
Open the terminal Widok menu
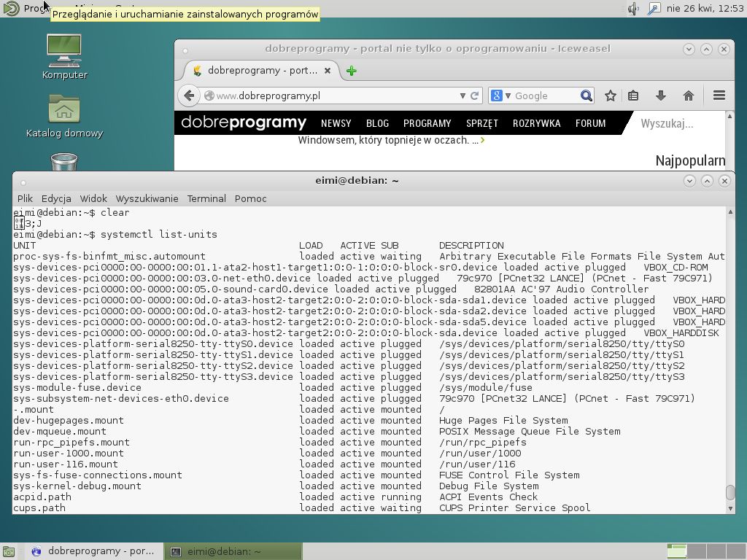[93, 198]
